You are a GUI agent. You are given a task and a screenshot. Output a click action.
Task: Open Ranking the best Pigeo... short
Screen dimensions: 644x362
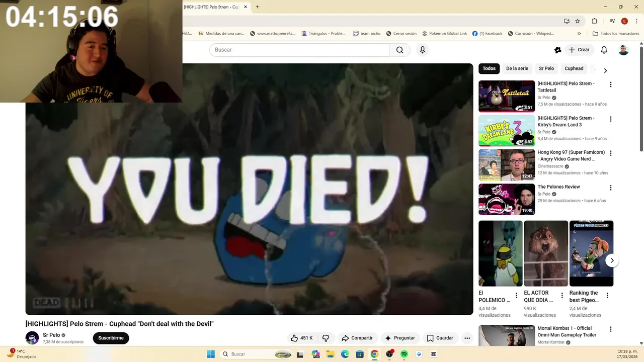coord(591,253)
